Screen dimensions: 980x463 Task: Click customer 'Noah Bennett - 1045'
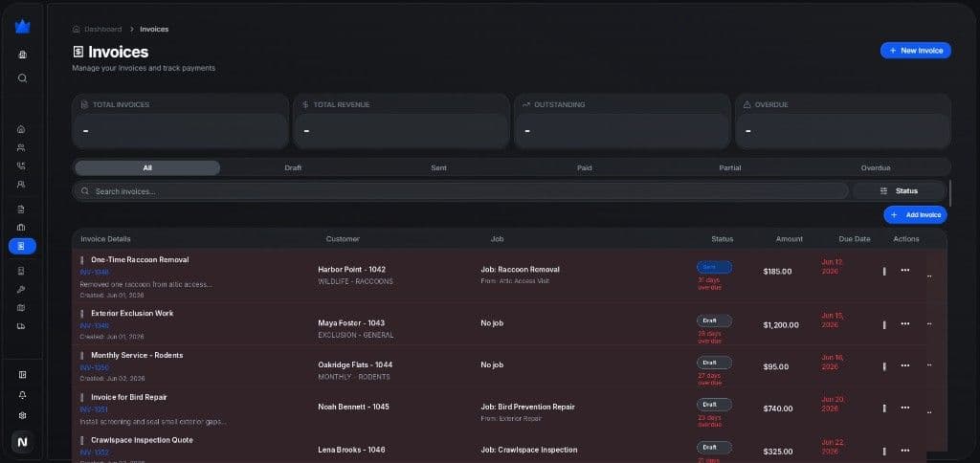coord(354,407)
